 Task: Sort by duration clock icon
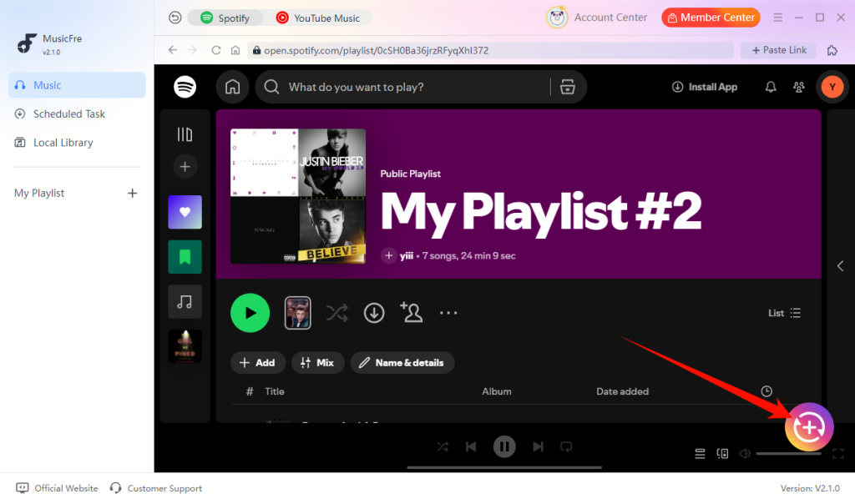[x=766, y=391]
